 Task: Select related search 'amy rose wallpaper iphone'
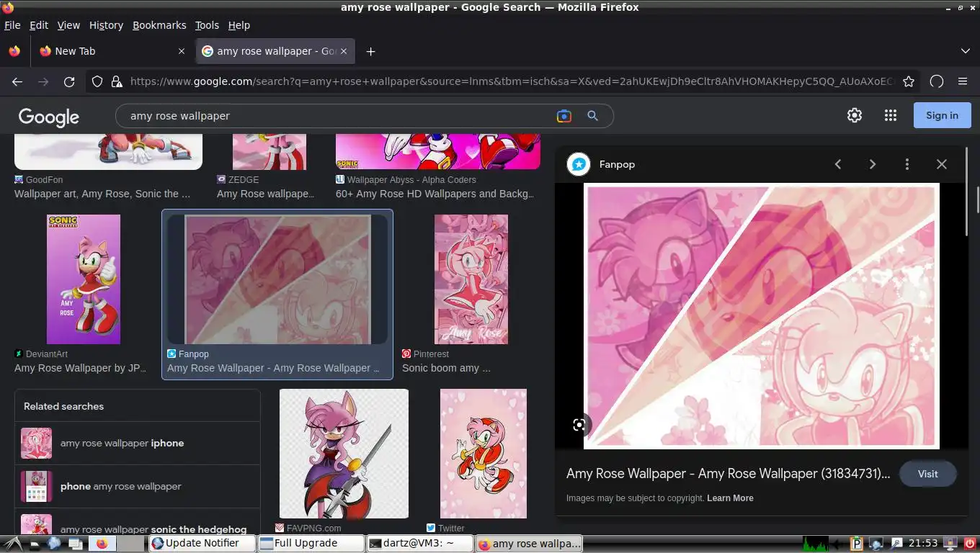tap(137, 444)
